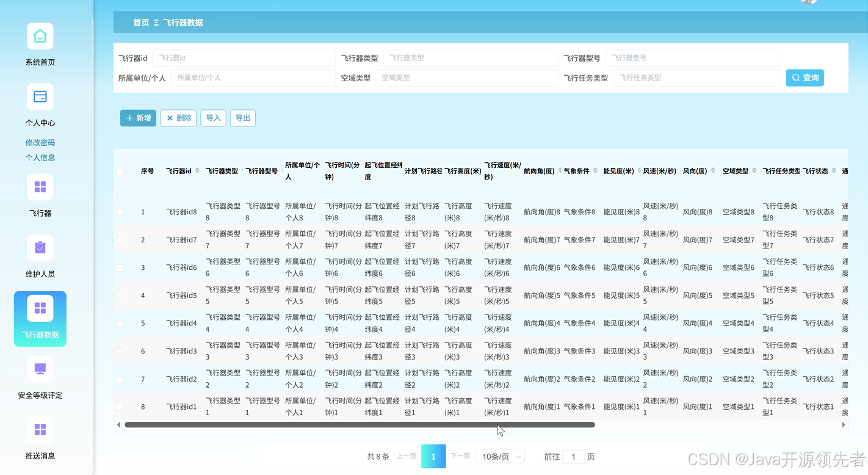This screenshot has height=475, width=868.
Task: Open the 10条/页 page size dropdown
Action: pyautogui.click(x=501, y=457)
